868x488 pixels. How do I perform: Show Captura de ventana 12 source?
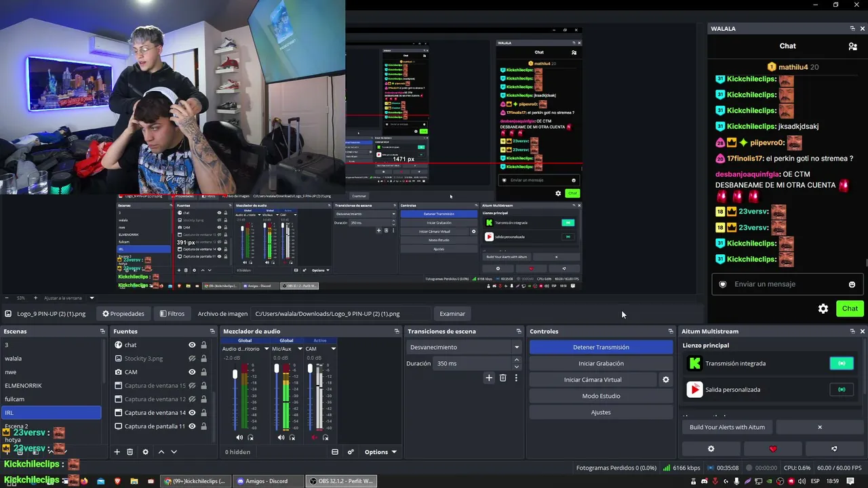click(192, 399)
